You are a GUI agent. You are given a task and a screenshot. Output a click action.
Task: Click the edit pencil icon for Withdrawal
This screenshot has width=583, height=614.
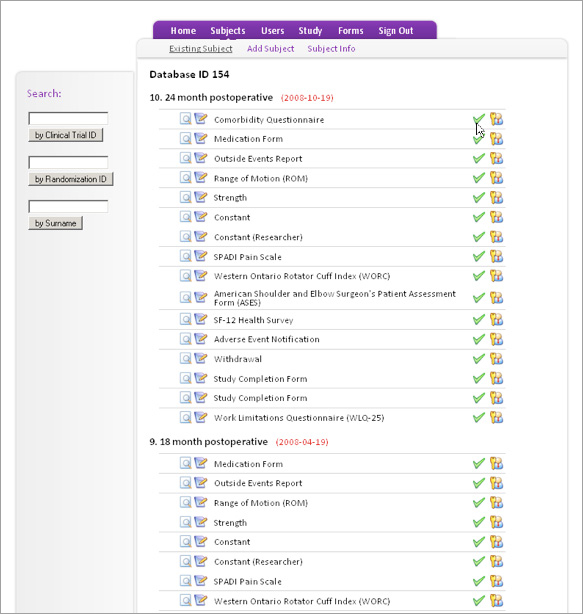tap(200, 358)
